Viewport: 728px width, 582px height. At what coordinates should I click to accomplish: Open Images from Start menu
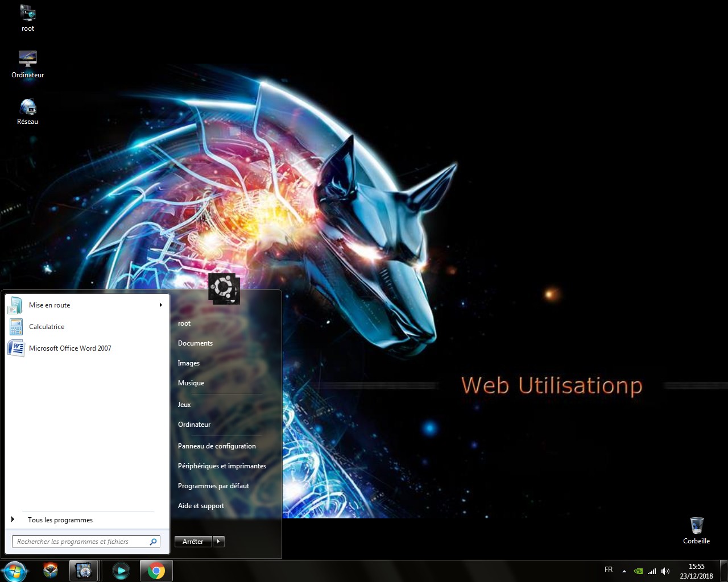point(188,363)
